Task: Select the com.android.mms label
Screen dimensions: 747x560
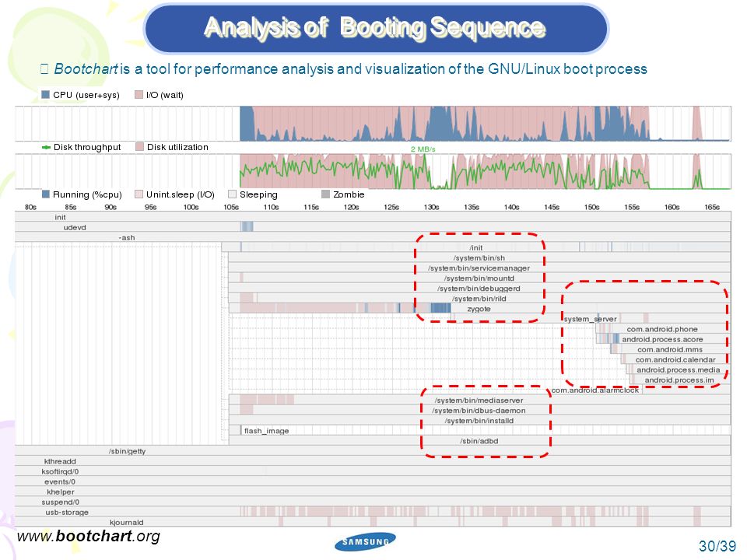Action: (x=670, y=349)
